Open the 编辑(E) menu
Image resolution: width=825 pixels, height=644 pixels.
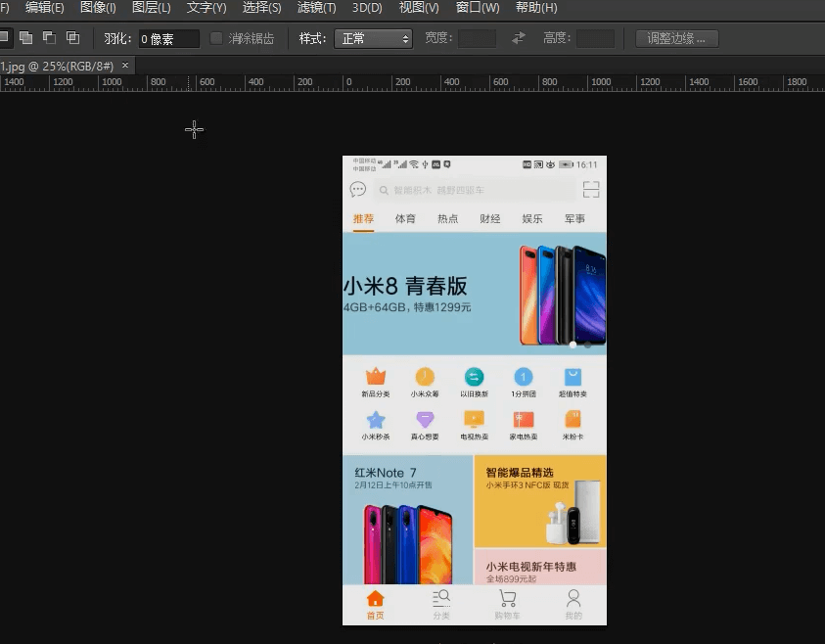44,8
